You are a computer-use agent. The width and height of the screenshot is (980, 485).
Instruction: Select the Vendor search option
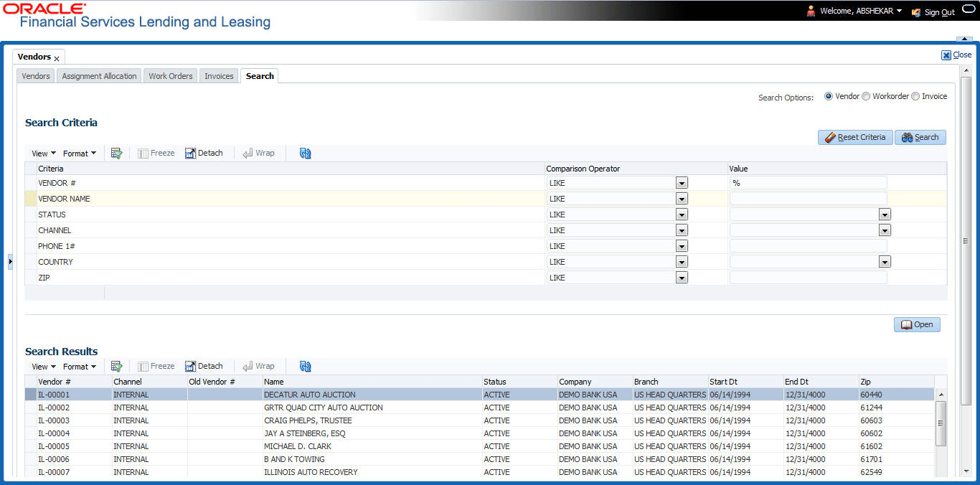(829, 96)
